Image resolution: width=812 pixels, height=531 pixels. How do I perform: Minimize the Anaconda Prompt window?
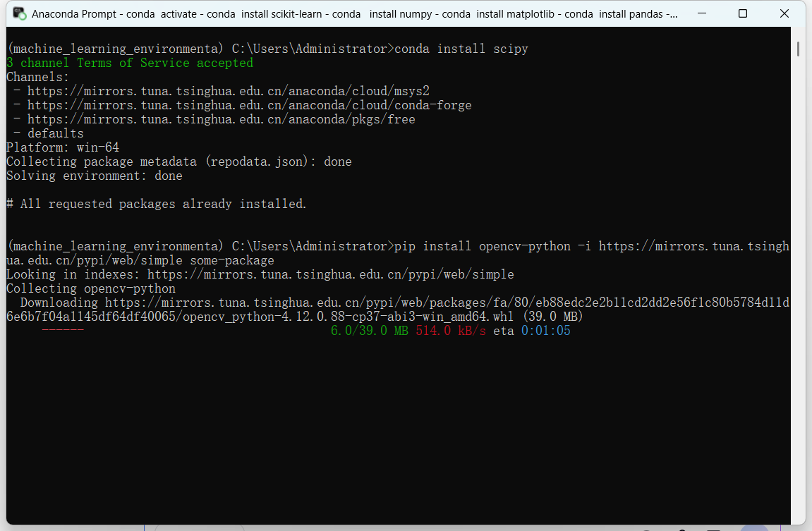click(702, 13)
